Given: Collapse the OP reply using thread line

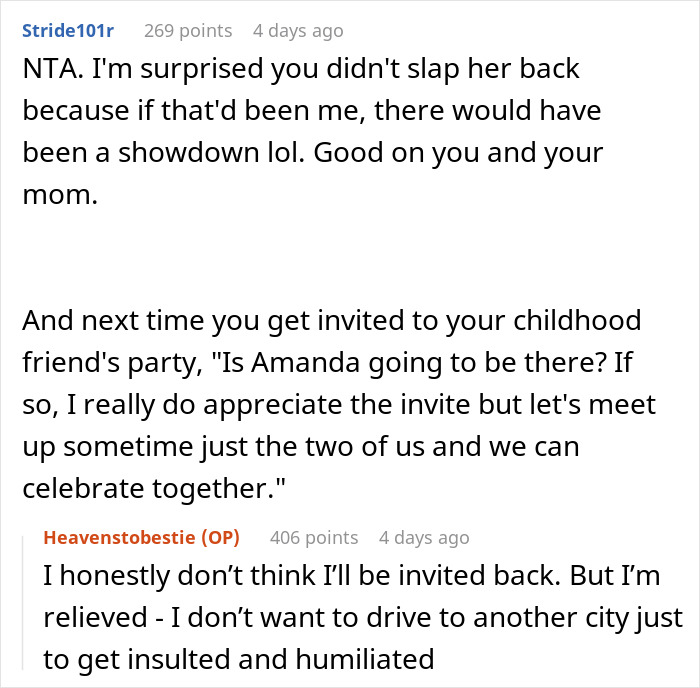Looking at the screenshot, I should (x=23, y=603).
